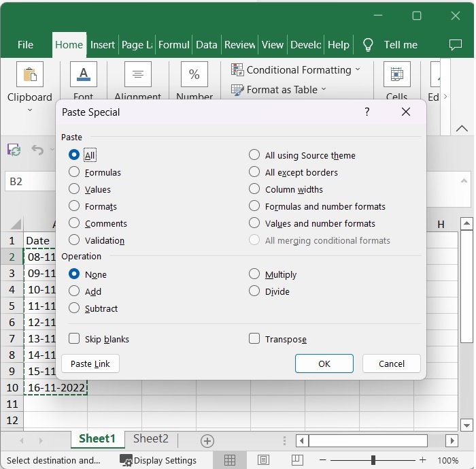Switch to the Insert ribbon tab
The width and height of the screenshot is (476, 469).
103,45
